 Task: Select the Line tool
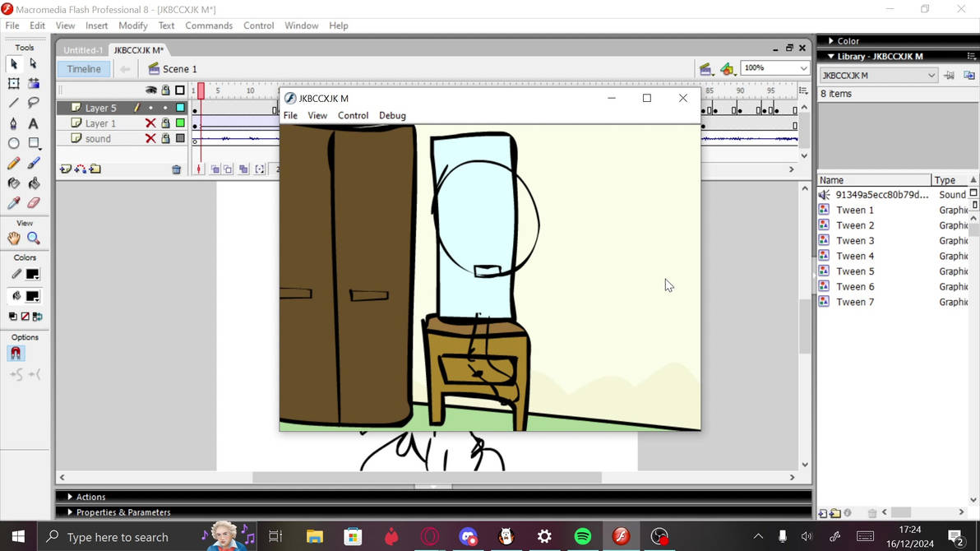[x=14, y=103]
